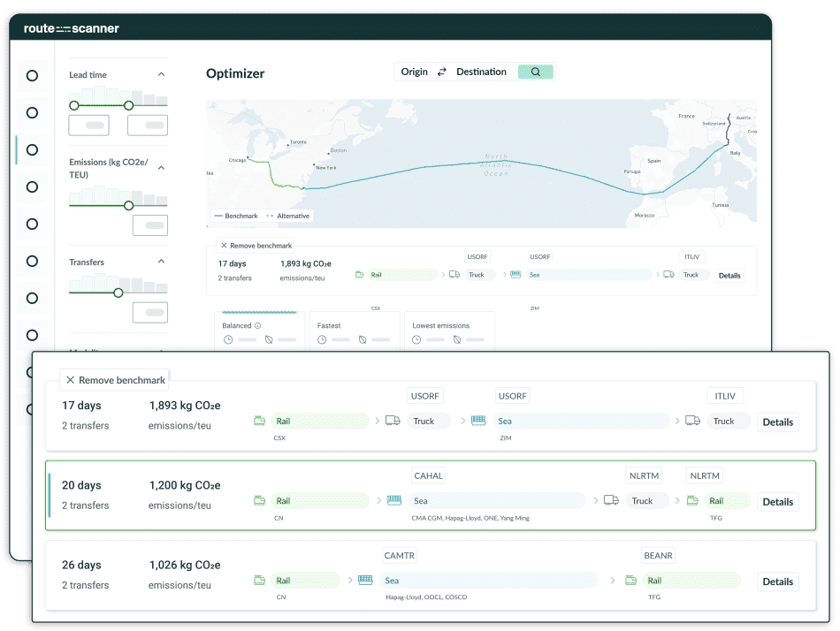Click clock icon in the Fastest tab
The image size is (840, 631).
tap(322, 339)
